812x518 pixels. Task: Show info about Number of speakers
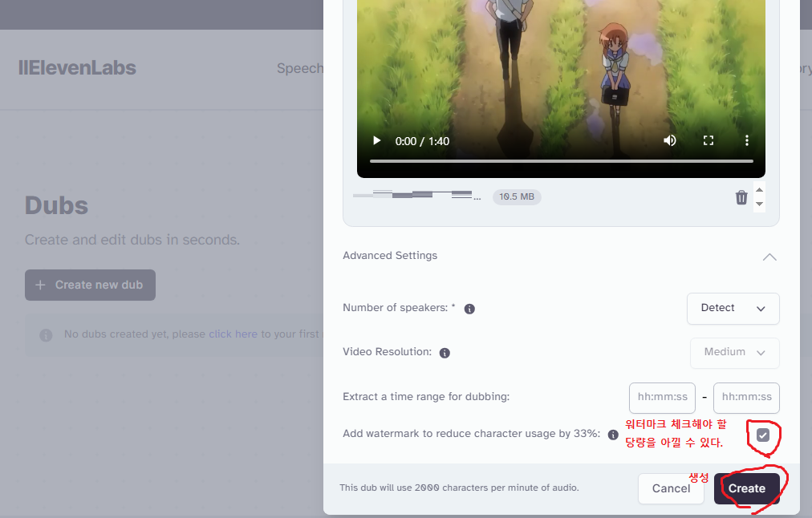point(469,309)
